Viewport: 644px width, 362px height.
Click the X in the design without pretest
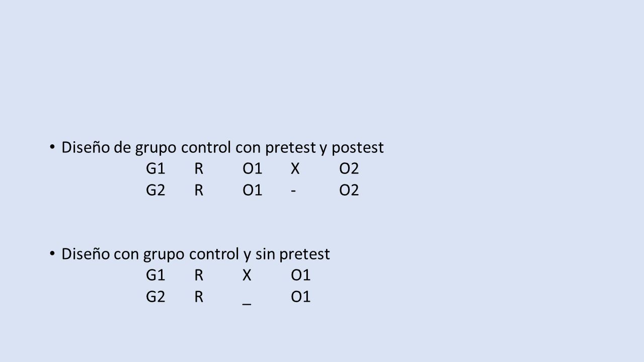pyautogui.click(x=247, y=276)
